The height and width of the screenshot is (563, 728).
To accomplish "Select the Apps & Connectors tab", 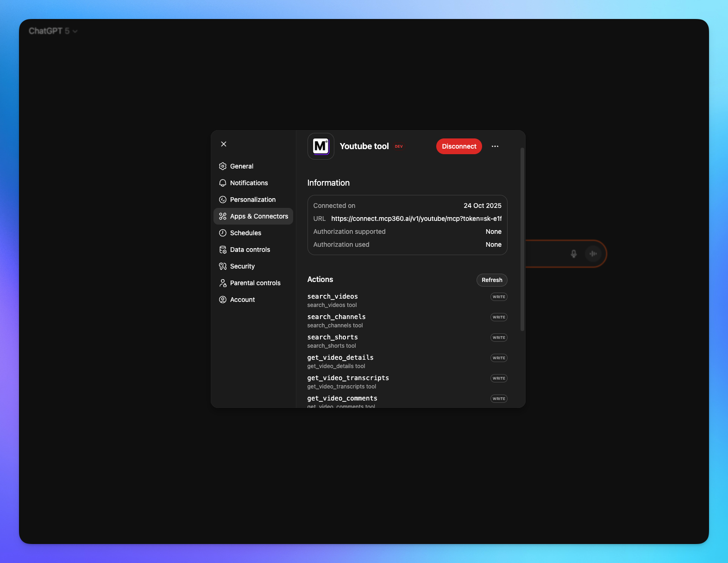I will 253,216.
